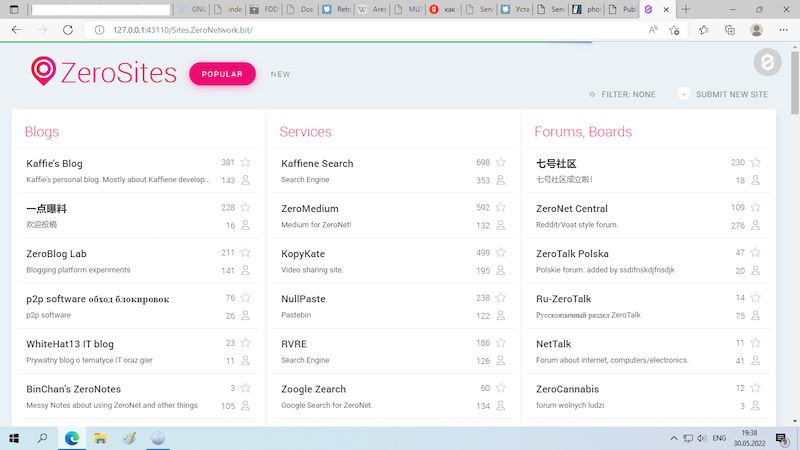
Task: Open the ZeroNet round logo menu
Action: click(766, 63)
